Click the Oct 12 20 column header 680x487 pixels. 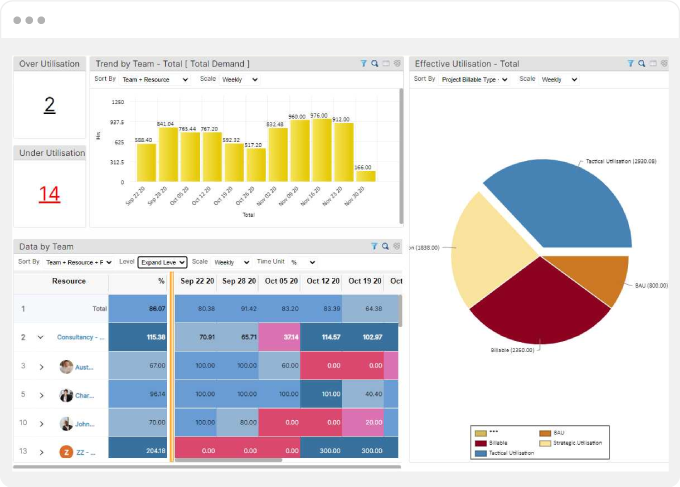click(x=323, y=281)
